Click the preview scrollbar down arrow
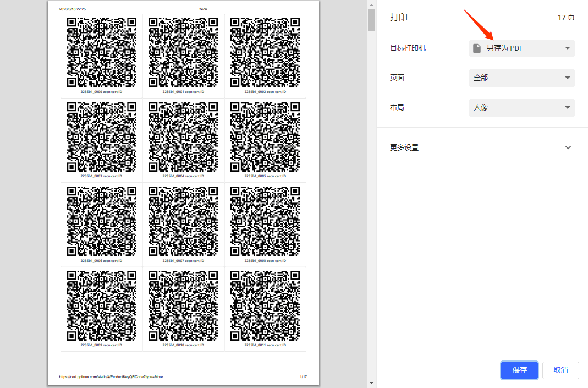The image size is (588, 388). coord(371,383)
